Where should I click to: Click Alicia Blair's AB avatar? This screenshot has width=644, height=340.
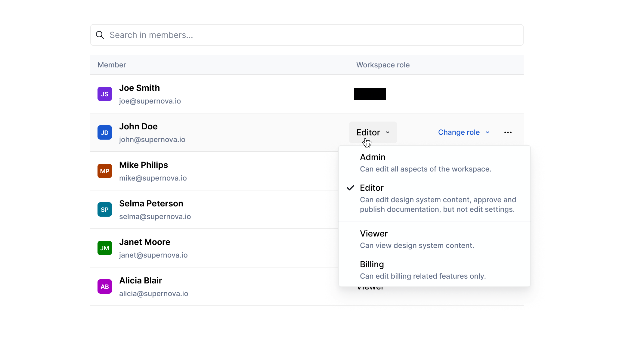pos(104,286)
